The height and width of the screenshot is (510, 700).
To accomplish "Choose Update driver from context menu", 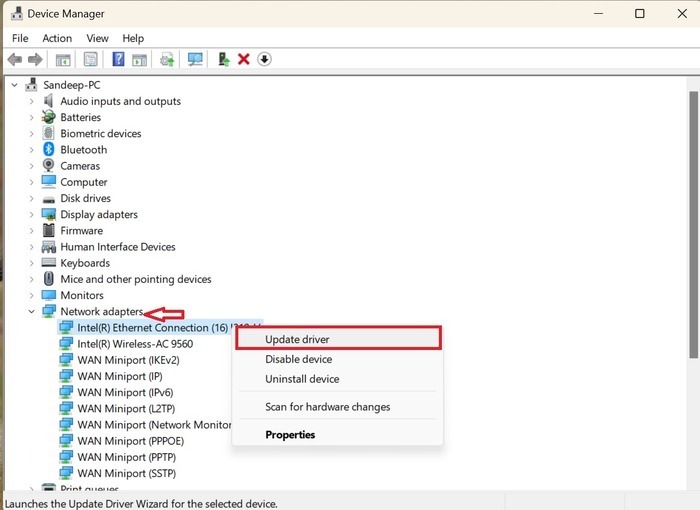I will tap(338, 339).
